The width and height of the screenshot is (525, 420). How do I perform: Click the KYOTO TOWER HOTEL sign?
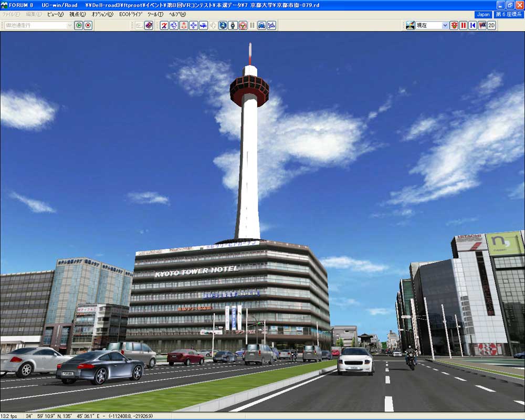click(196, 271)
